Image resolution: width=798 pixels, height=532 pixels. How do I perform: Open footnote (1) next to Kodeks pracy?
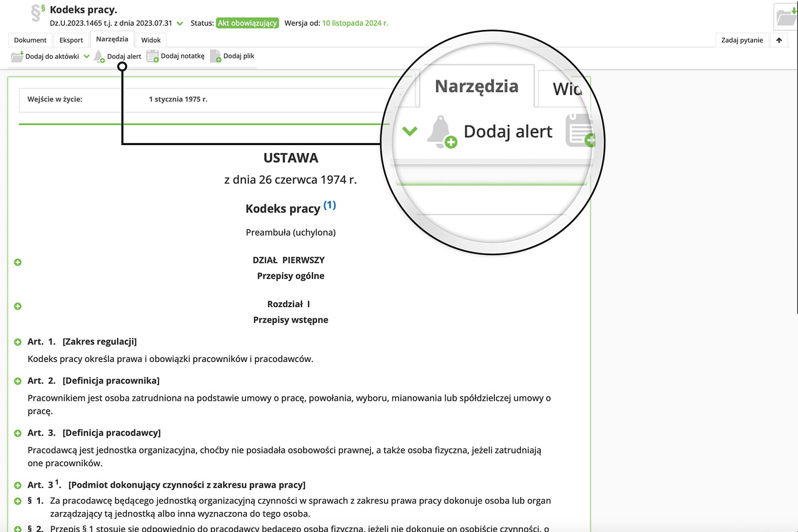[x=330, y=205]
